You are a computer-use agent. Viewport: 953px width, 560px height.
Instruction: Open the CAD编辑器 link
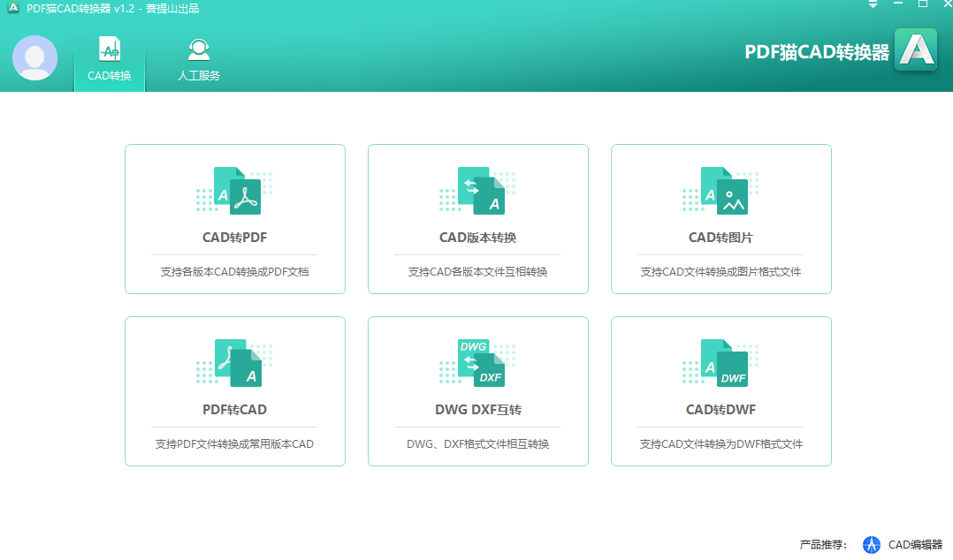coord(913,545)
